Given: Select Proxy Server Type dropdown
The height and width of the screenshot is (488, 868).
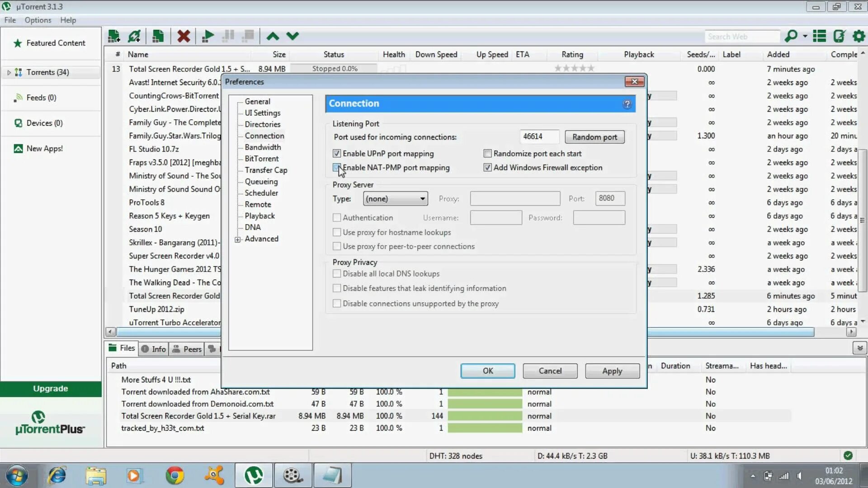Looking at the screenshot, I should click(x=395, y=198).
